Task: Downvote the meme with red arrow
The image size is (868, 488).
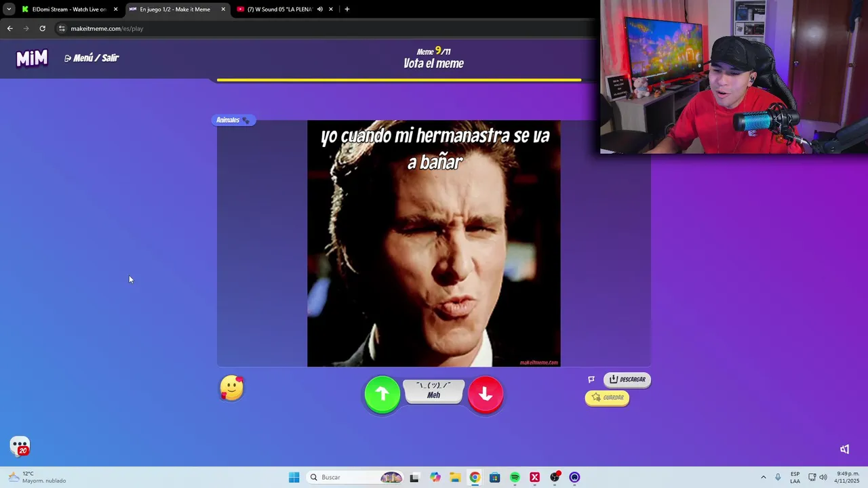Action: pos(486,394)
